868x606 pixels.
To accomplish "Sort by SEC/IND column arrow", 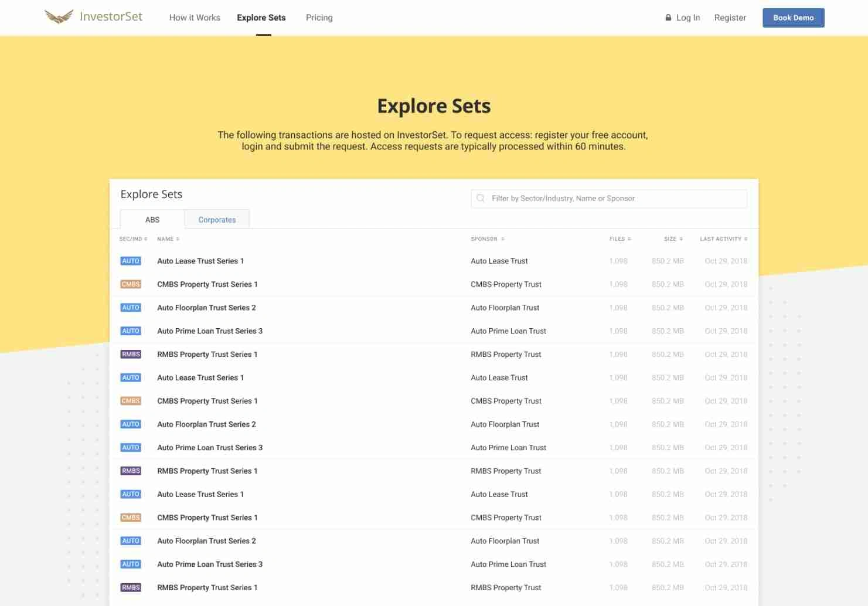I will pyautogui.click(x=145, y=239).
